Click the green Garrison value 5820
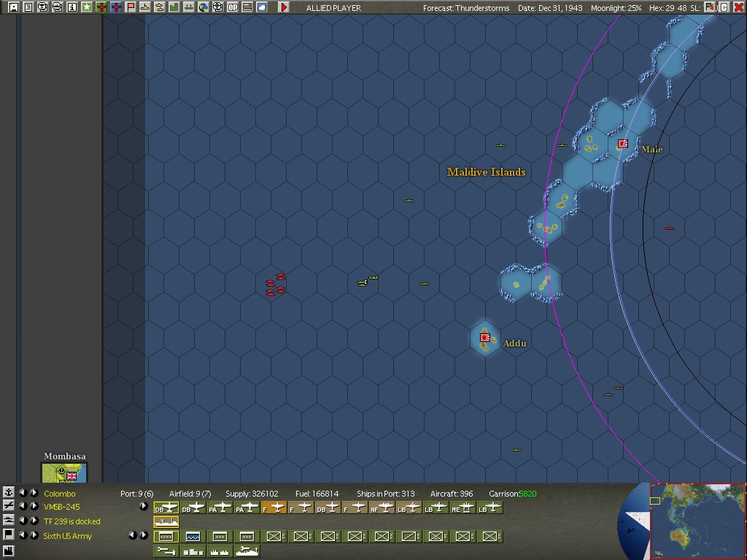This screenshot has width=747, height=560. pyautogui.click(x=527, y=494)
